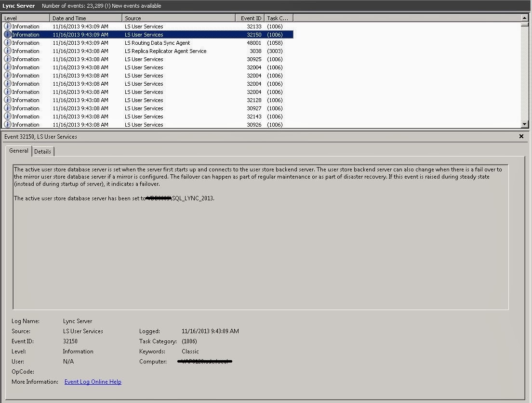The height and width of the screenshot is (403, 532).
Task: Click the information icon of event 30925 row
Action: pos(7,59)
